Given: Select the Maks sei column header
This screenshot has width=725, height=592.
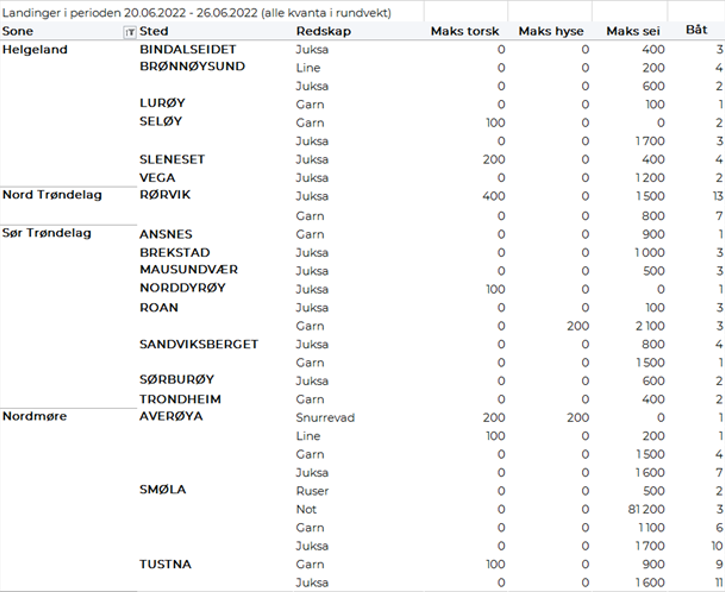Looking at the screenshot, I should 635,32.
